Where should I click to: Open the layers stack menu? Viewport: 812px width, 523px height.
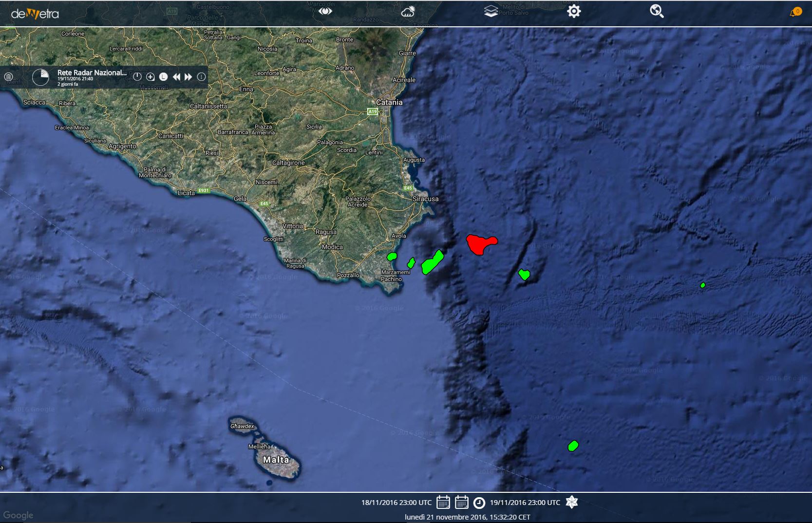click(x=491, y=11)
